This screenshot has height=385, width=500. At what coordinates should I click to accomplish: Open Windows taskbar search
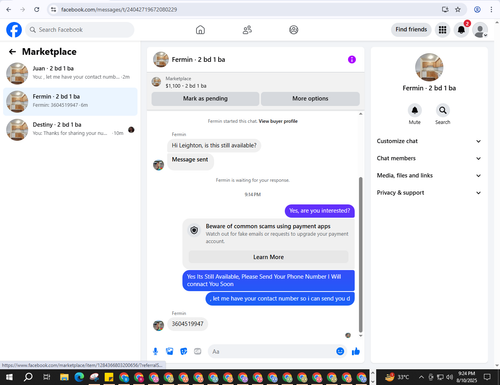pos(28,377)
